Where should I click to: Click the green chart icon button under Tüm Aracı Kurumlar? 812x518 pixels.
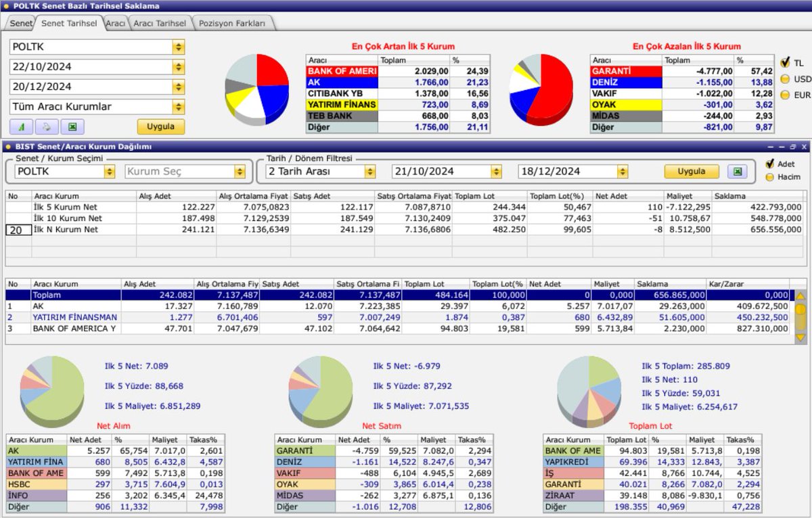(x=21, y=126)
